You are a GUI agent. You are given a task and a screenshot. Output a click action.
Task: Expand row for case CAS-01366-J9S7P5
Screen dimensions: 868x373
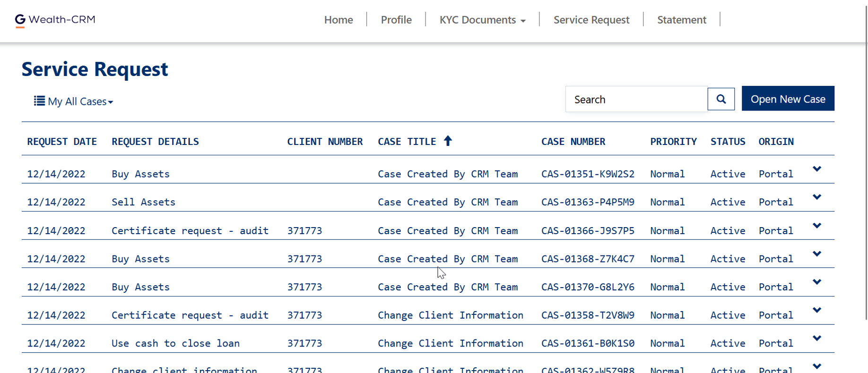(816, 226)
